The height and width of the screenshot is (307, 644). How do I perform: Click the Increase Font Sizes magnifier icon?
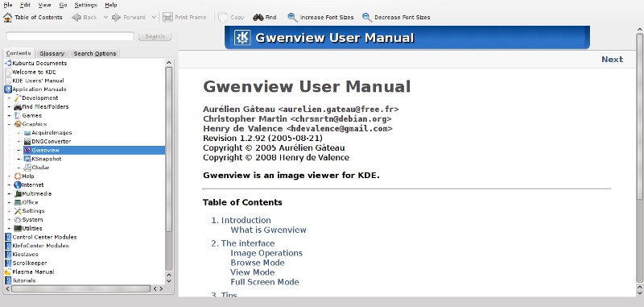click(292, 17)
